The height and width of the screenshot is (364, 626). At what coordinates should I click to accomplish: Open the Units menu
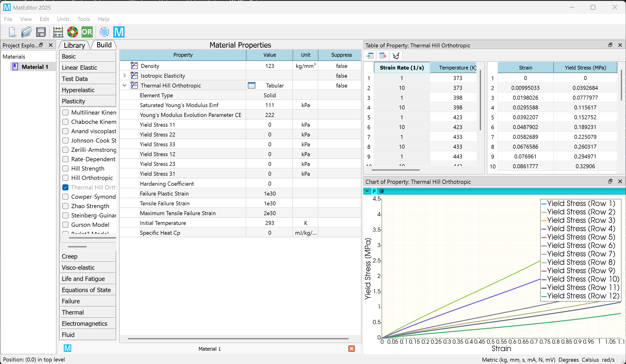coord(63,19)
